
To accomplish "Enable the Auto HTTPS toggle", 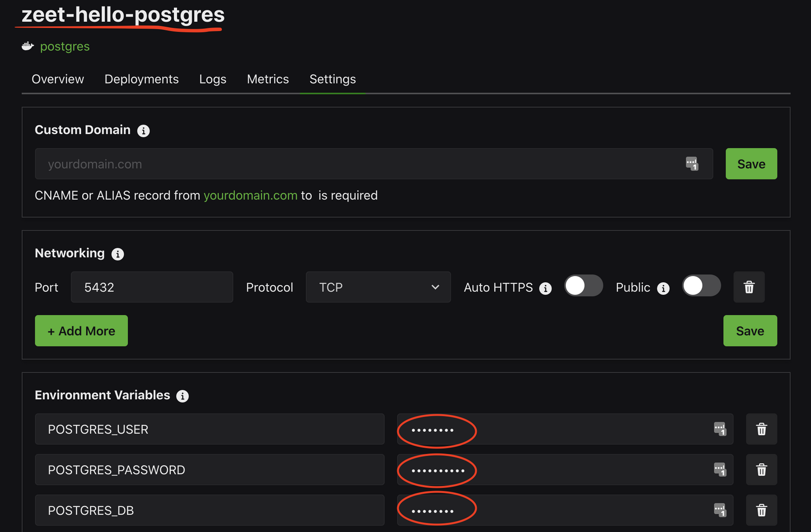I will point(583,286).
